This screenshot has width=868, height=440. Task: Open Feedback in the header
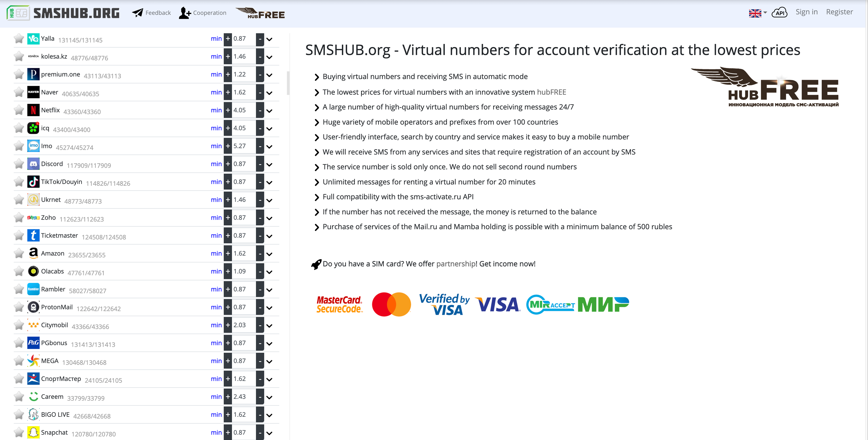click(151, 13)
